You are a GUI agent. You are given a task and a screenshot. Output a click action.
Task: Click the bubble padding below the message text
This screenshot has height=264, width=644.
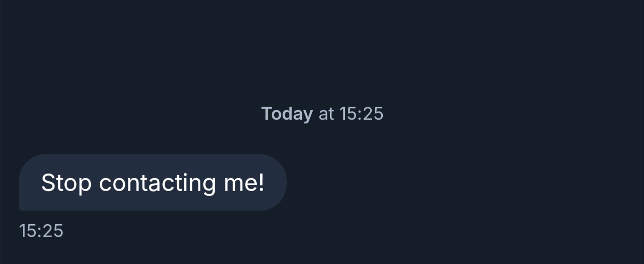click(152, 203)
